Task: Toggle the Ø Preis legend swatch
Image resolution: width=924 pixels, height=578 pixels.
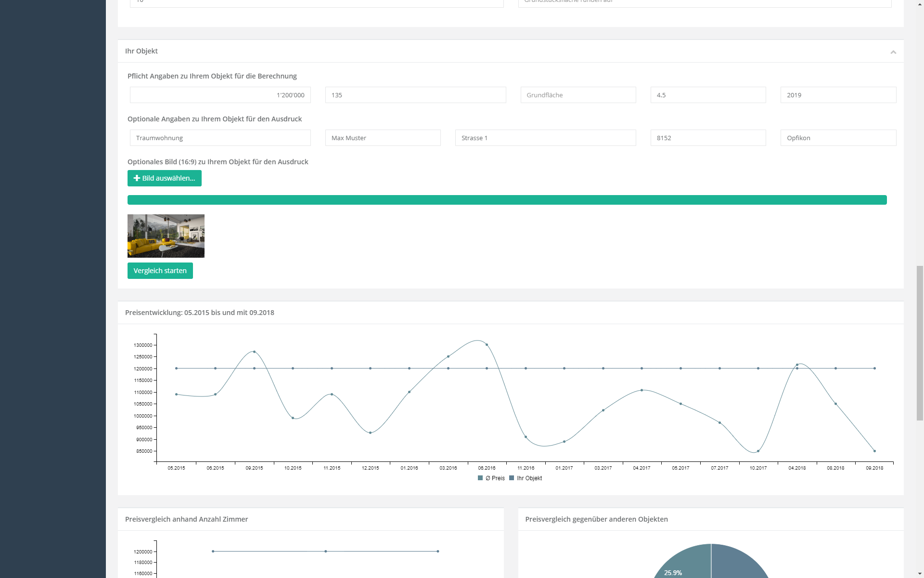Action: point(480,478)
